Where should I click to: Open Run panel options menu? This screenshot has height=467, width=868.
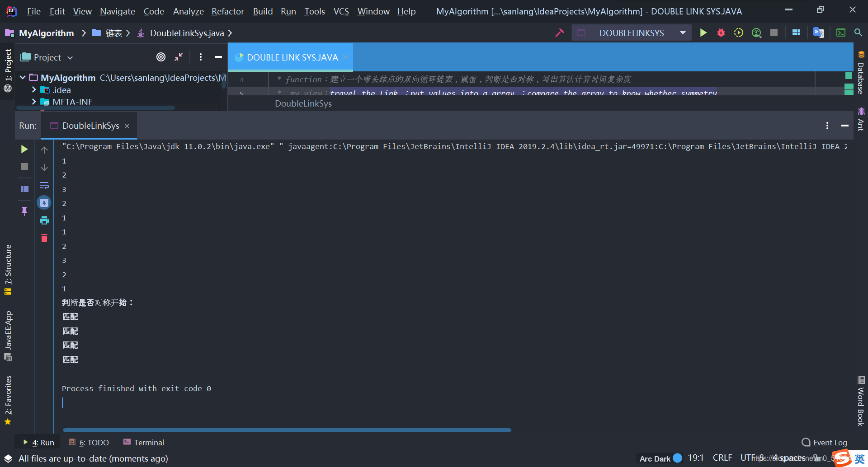[x=827, y=126]
